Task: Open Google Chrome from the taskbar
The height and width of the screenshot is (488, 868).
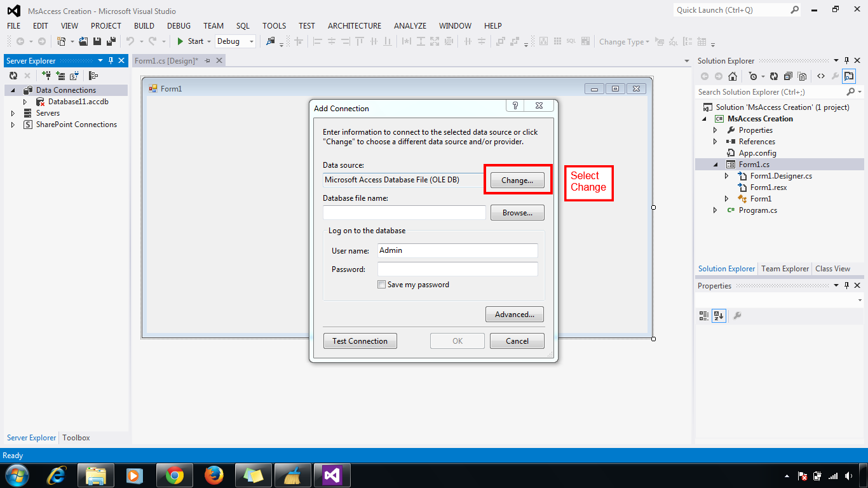Action: (174, 475)
